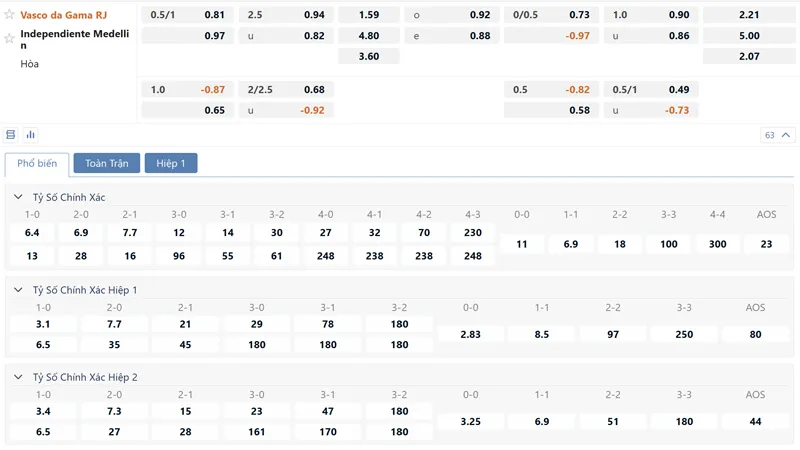
Task: Choose odd total odds 0.92
Action: coord(452,15)
